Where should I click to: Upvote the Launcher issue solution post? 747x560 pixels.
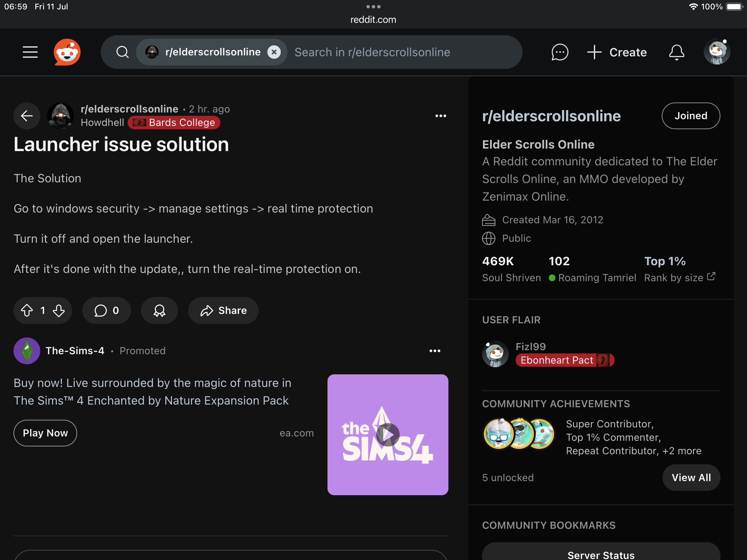click(x=27, y=311)
